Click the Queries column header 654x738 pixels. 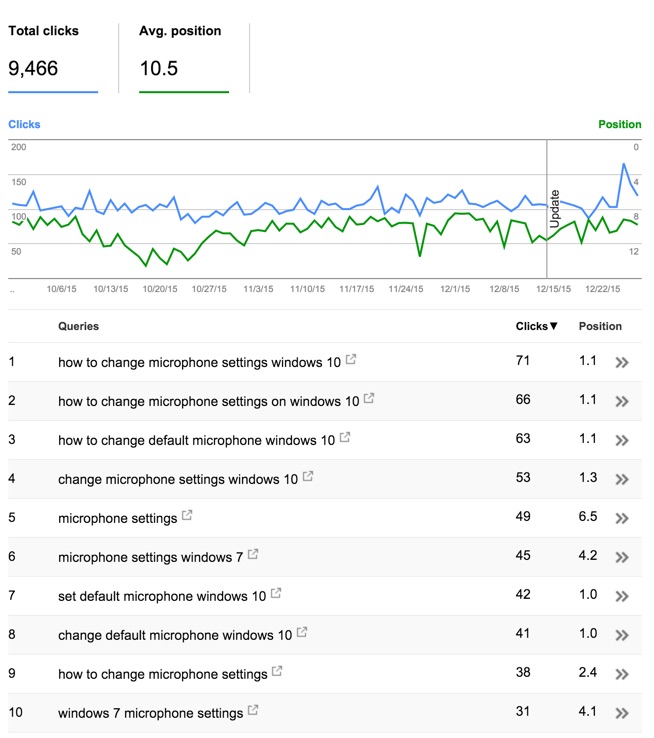79,326
